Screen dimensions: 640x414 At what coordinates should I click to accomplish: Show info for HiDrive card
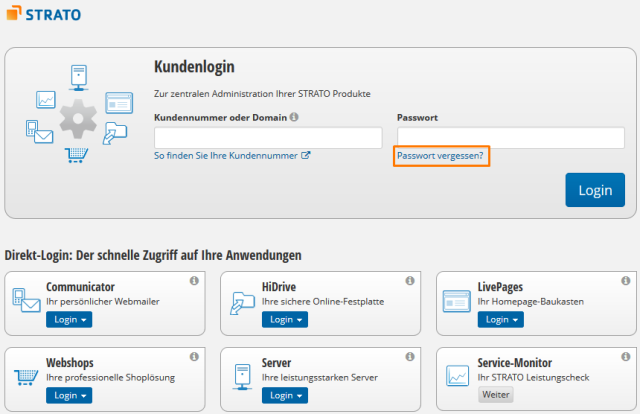(410, 280)
